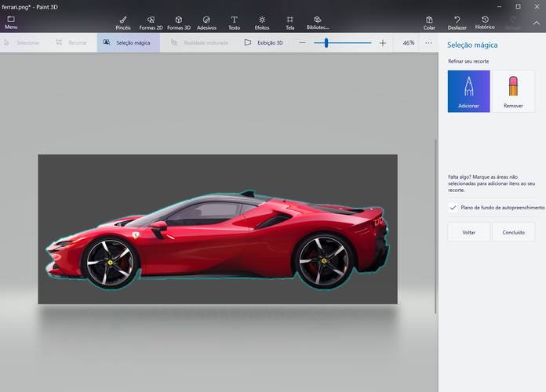546x392 pixels.
Task: Click the ferrari.png Paint 3D title
Action: tap(30, 7)
